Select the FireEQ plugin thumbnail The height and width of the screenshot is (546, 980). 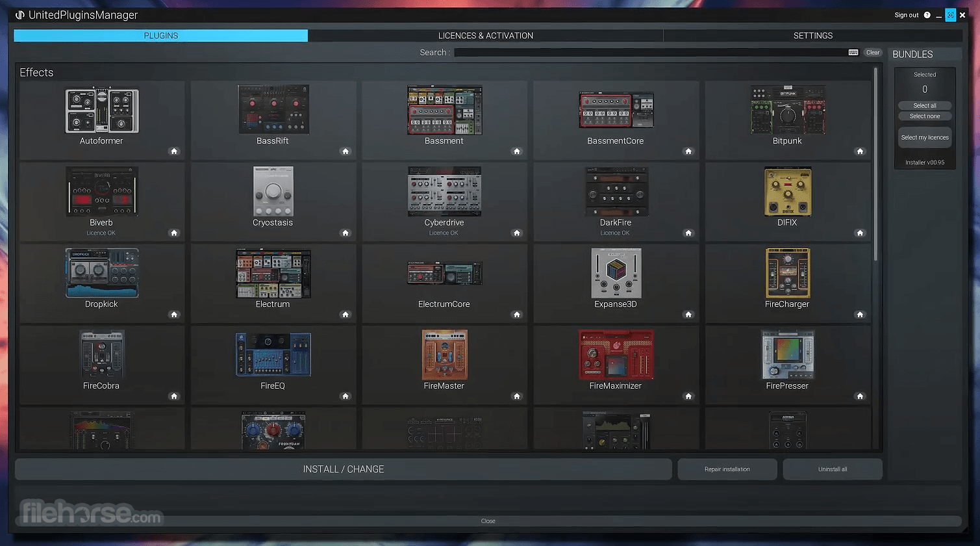pos(273,355)
